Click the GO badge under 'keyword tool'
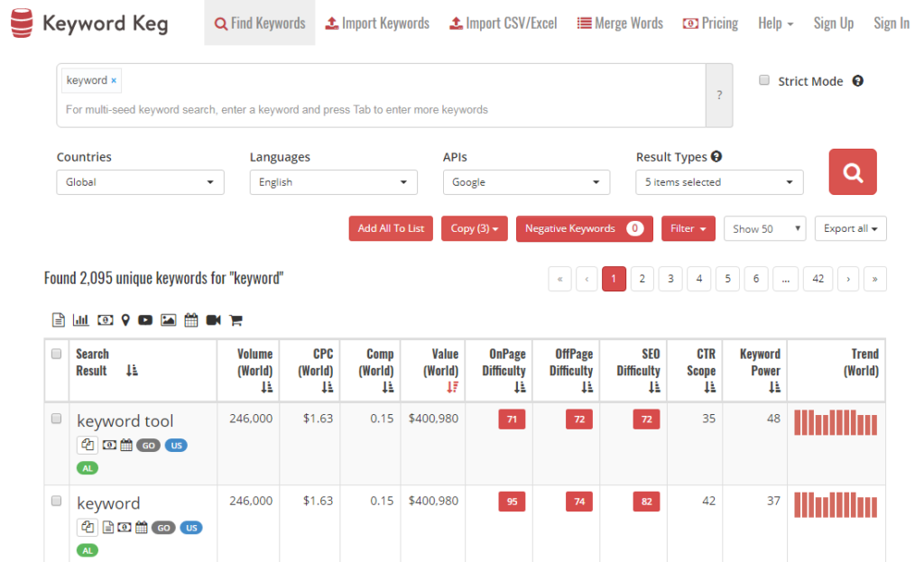The width and height of the screenshot is (924, 562). pos(149,446)
